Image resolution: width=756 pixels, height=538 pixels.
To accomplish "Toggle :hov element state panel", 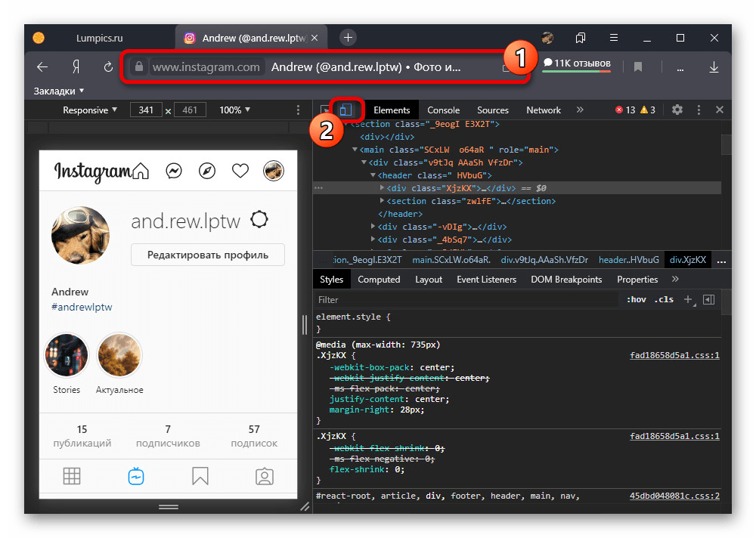I will point(637,300).
